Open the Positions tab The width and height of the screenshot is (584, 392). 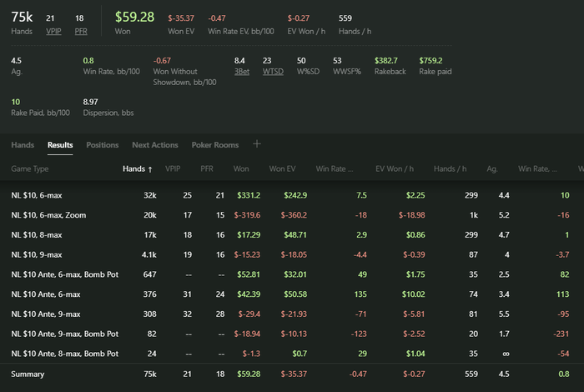click(x=103, y=145)
